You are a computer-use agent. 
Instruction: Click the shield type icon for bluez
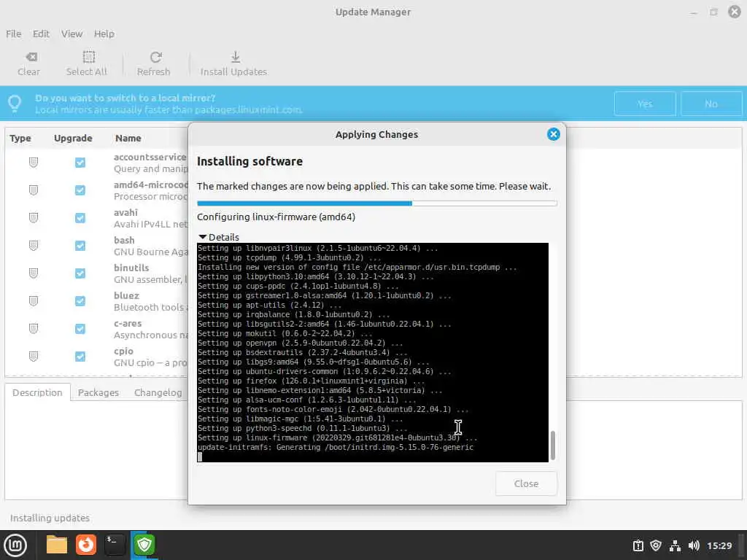pyautogui.click(x=34, y=300)
